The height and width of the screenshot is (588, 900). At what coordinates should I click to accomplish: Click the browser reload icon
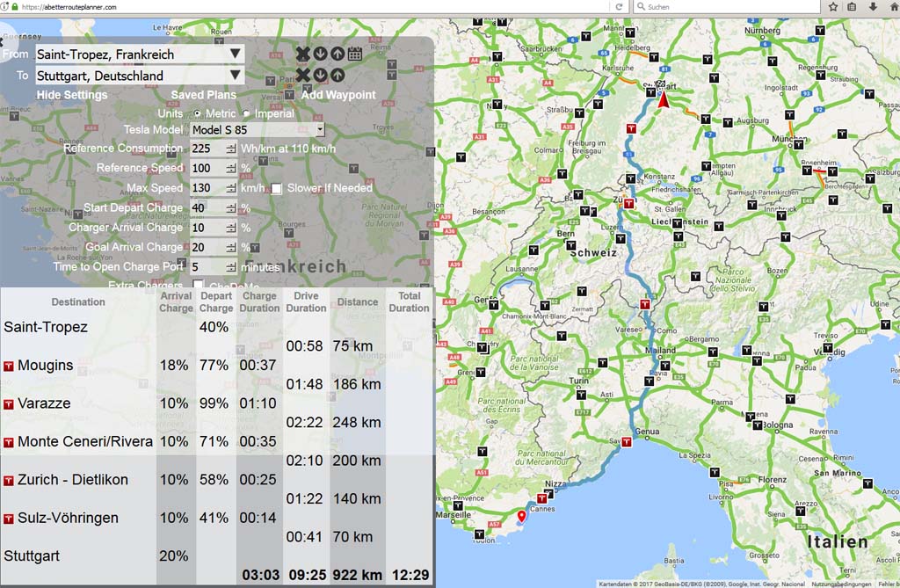(619, 7)
